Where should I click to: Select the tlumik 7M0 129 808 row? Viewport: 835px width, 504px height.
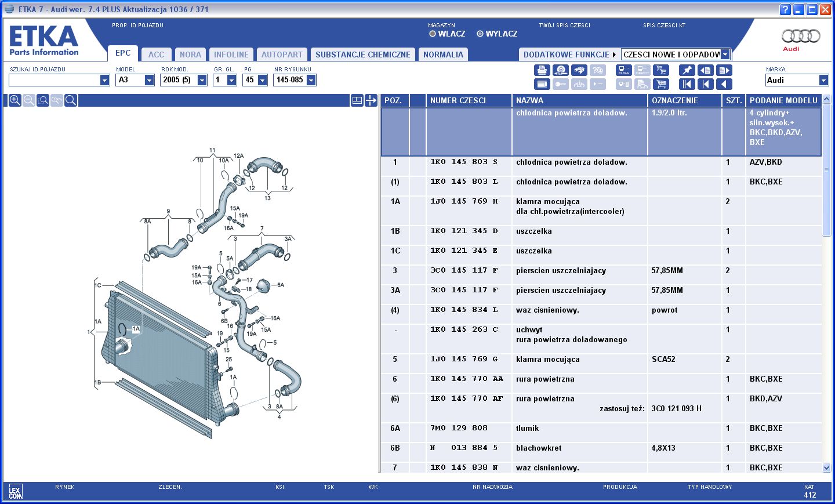pyautogui.click(x=601, y=433)
